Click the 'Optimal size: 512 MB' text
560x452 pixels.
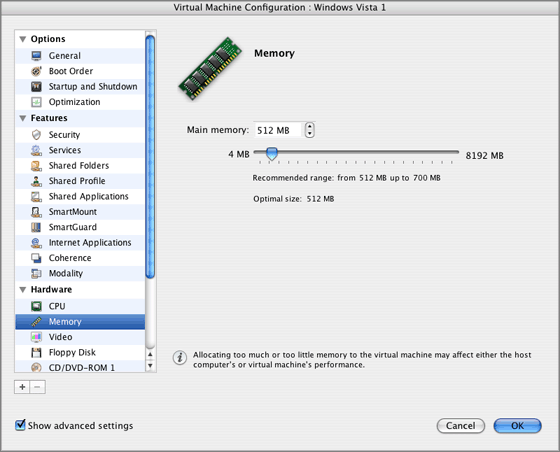click(x=294, y=199)
